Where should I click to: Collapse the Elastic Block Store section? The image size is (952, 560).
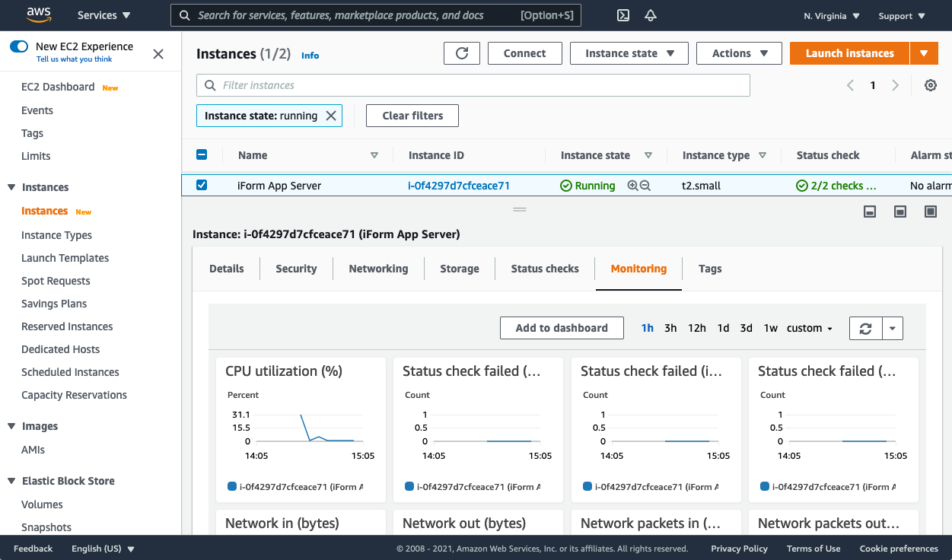point(11,481)
